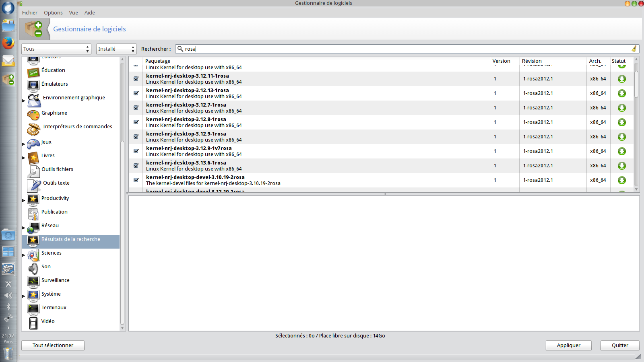Toggle checkbox for kernel-nrj-desktop-3.12.8-1rosa

[136, 122]
